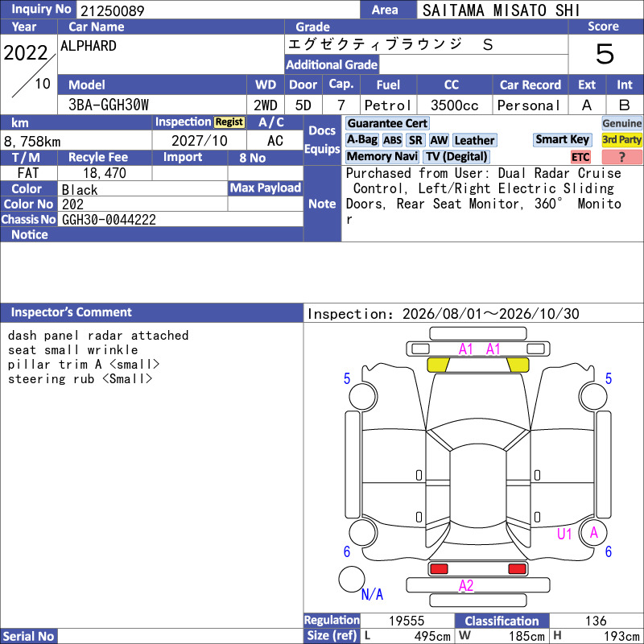Select the Inspection 2026/08/01 date range
The image size is (644, 644).
point(444,313)
